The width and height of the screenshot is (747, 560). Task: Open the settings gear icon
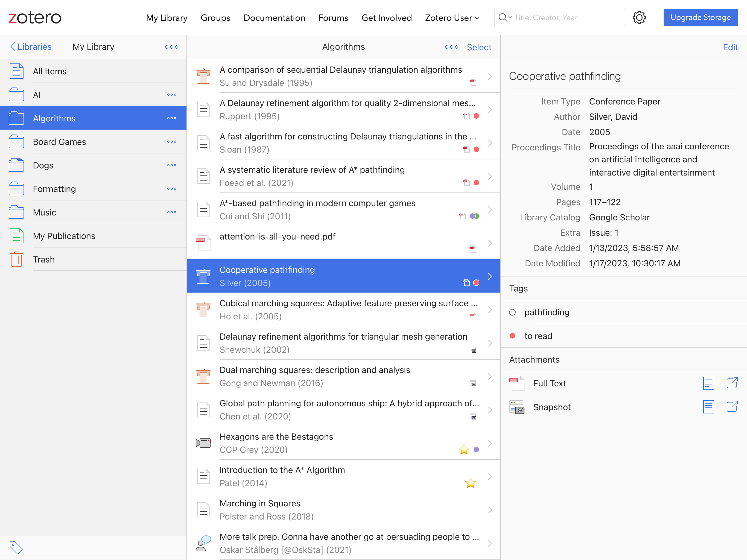point(639,17)
